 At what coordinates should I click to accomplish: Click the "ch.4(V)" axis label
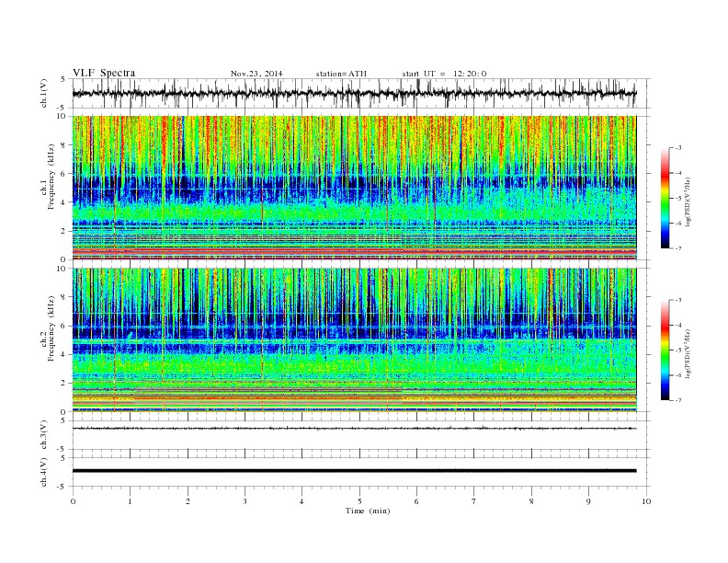pos(43,473)
